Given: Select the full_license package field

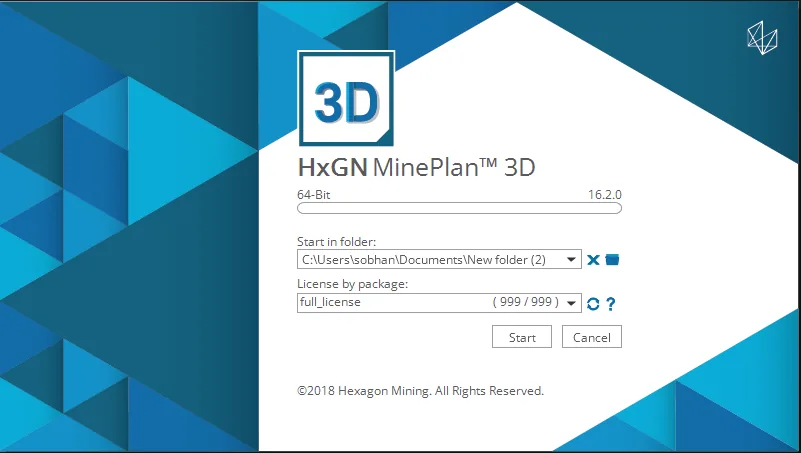Looking at the screenshot, I should [439, 303].
